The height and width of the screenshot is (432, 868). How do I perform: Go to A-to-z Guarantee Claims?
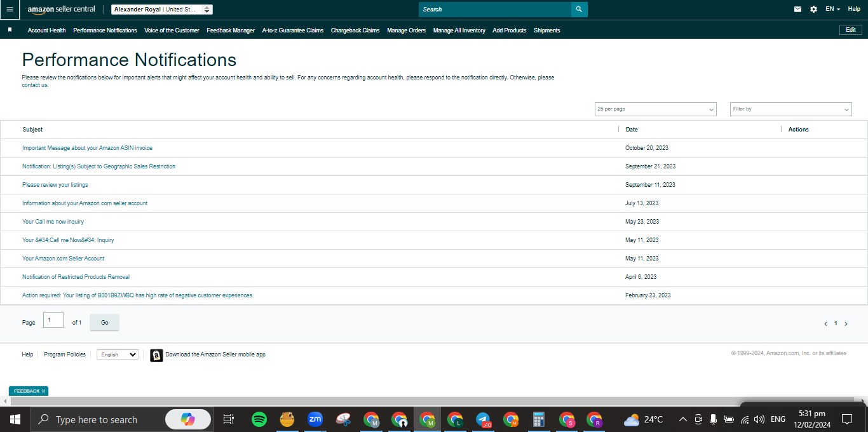(293, 30)
